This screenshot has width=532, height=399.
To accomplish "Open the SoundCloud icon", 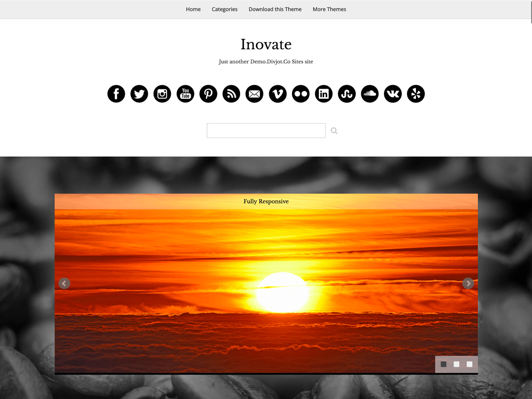I will 370,94.
